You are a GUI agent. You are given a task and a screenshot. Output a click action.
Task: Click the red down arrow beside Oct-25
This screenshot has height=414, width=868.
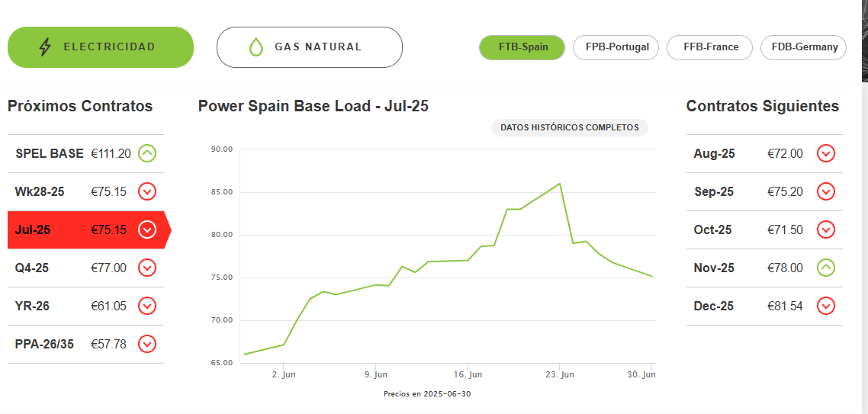click(x=826, y=229)
